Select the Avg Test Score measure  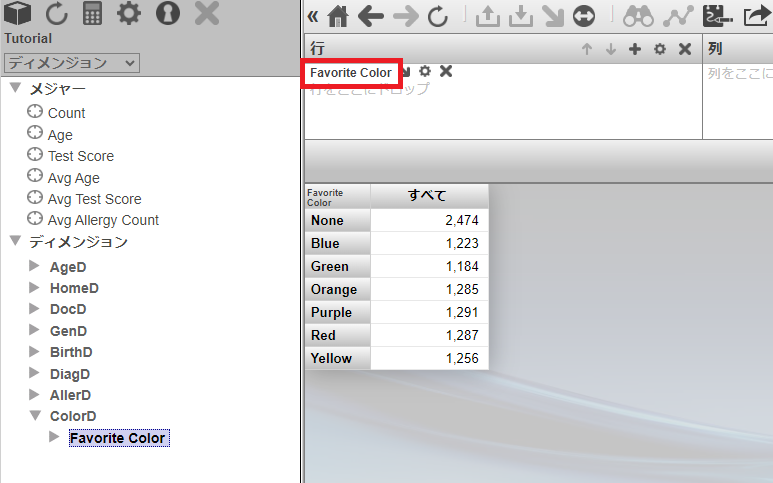click(94, 199)
